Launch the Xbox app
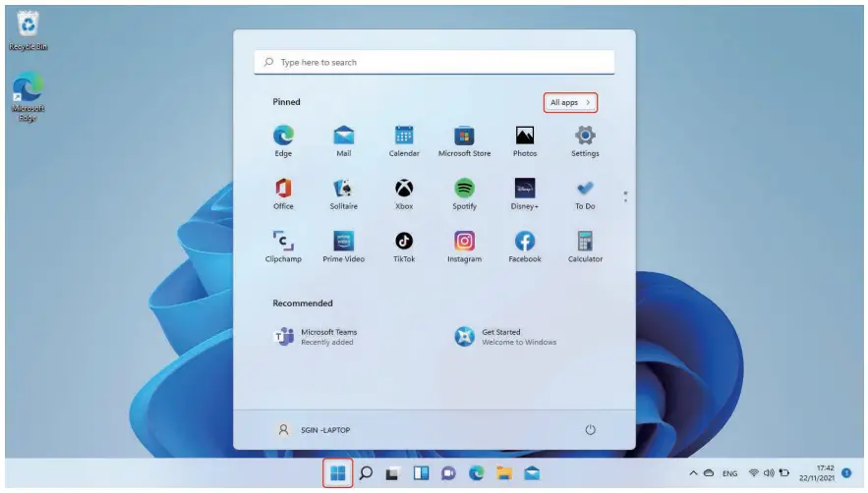Image resolution: width=868 pixels, height=493 pixels. (x=404, y=193)
